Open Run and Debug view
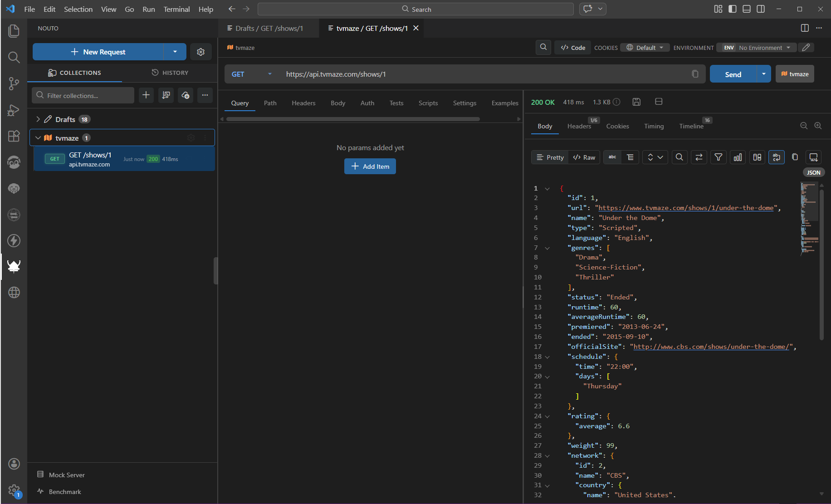Screen dimensions: 831x504 (14, 110)
